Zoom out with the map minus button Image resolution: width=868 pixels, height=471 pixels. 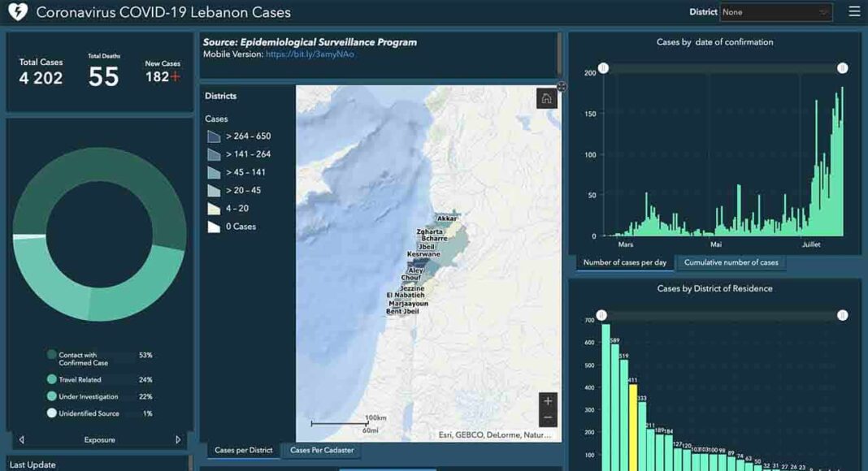click(x=548, y=417)
